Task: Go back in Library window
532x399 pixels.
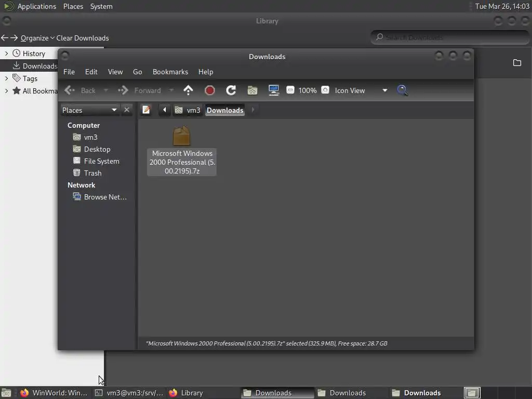Action: pos(5,38)
